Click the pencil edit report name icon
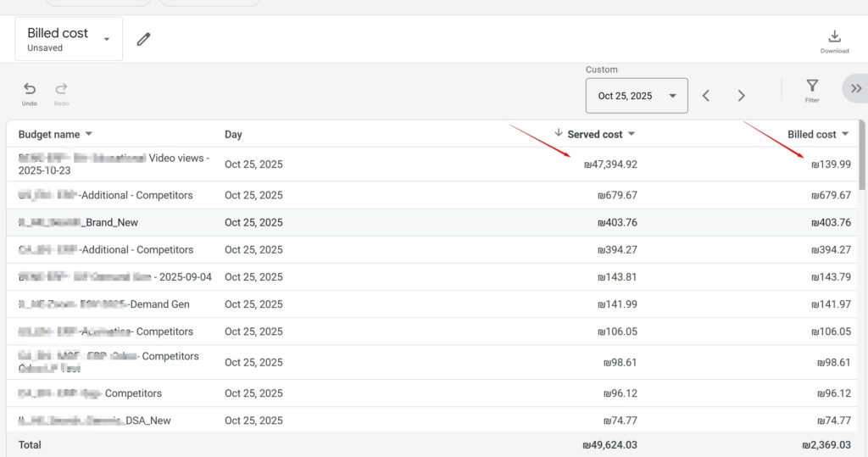The width and height of the screenshot is (868, 457). coord(143,39)
